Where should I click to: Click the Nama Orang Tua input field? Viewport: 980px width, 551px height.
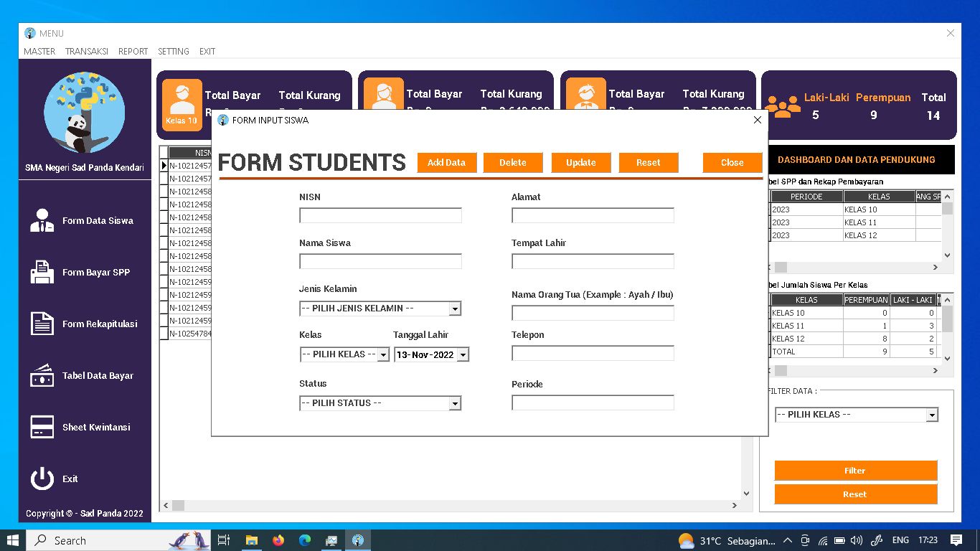pos(593,313)
